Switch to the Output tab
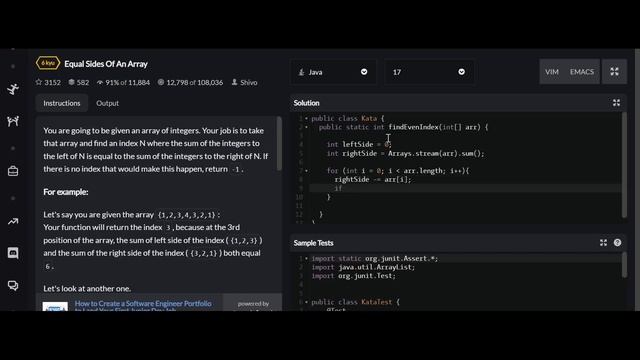Image resolution: width=640 pixels, height=360 pixels. point(107,103)
